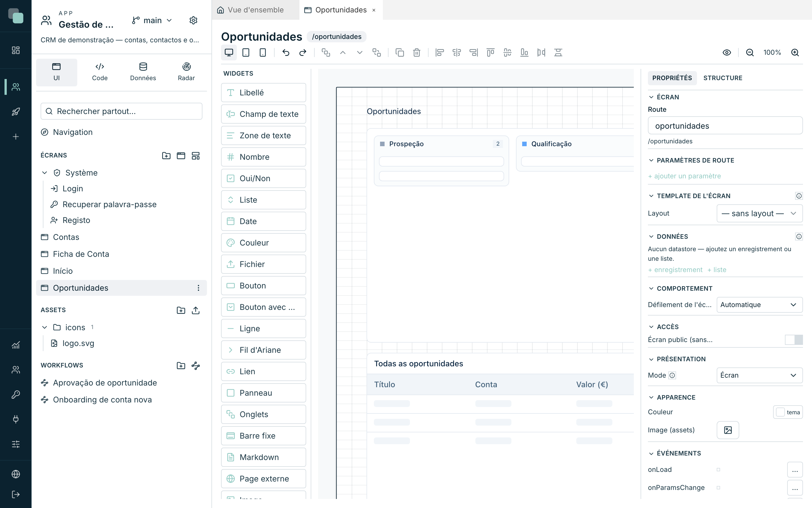
Task: Click the + enregistrement link
Action: (675, 270)
